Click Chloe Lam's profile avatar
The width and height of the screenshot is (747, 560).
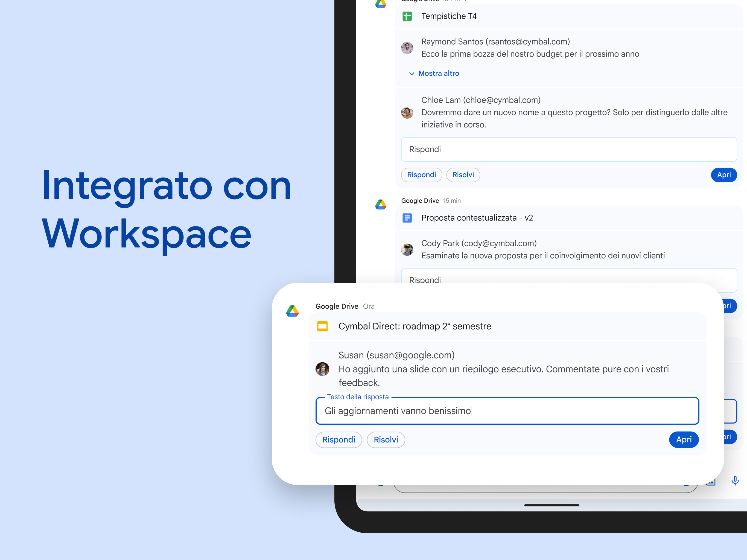407,112
